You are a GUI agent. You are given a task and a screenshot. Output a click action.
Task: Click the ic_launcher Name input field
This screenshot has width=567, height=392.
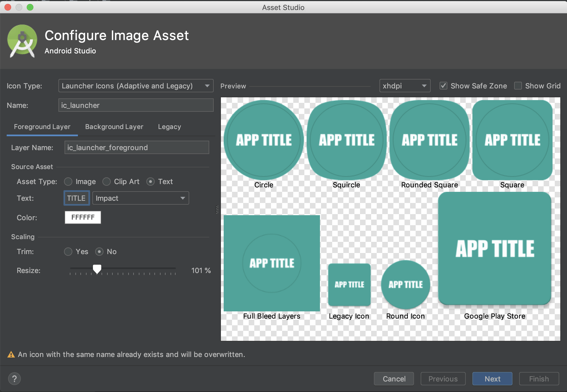coord(136,105)
